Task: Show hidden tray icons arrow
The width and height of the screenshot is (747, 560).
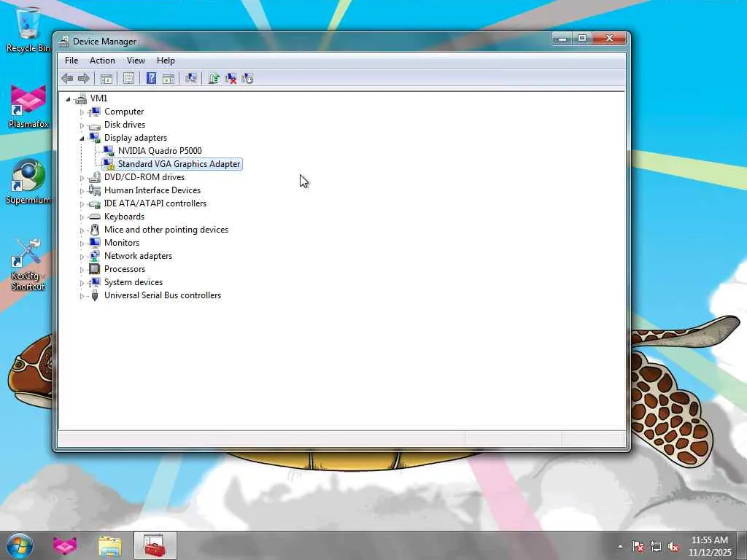Action: pyautogui.click(x=620, y=546)
